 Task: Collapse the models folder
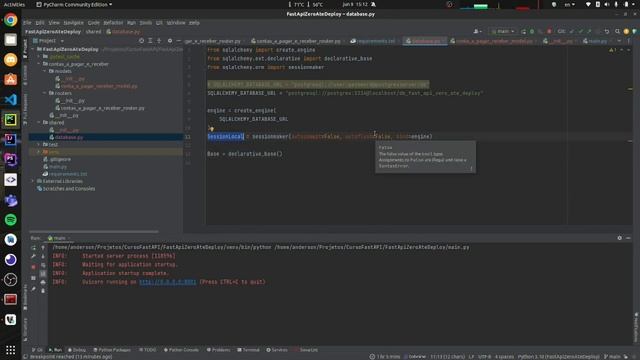[x=45, y=71]
